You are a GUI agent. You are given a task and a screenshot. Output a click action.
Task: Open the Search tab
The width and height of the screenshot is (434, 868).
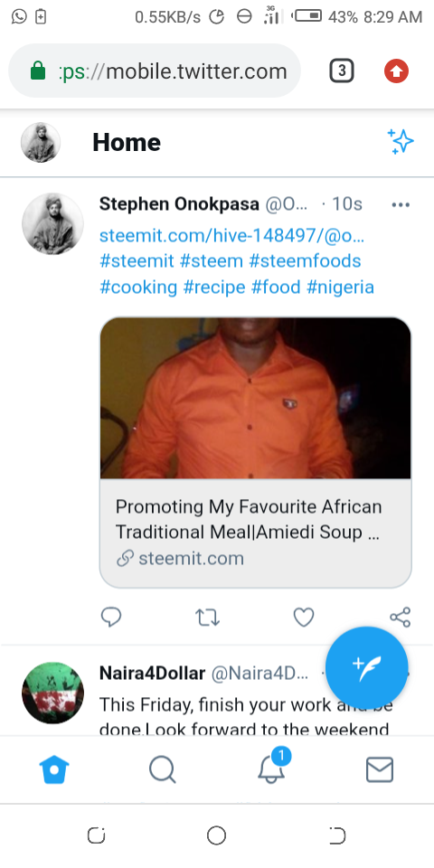pyautogui.click(x=162, y=770)
